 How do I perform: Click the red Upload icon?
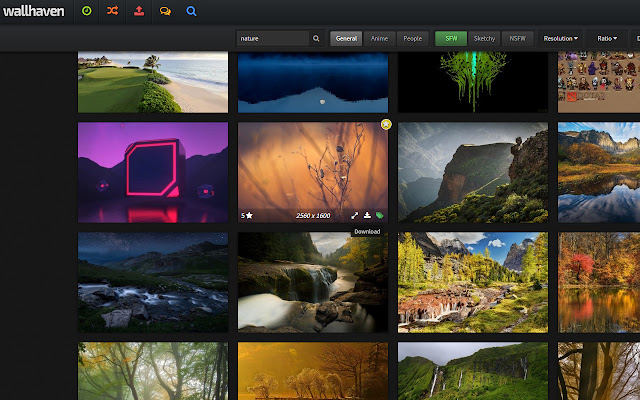click(138, 11)
